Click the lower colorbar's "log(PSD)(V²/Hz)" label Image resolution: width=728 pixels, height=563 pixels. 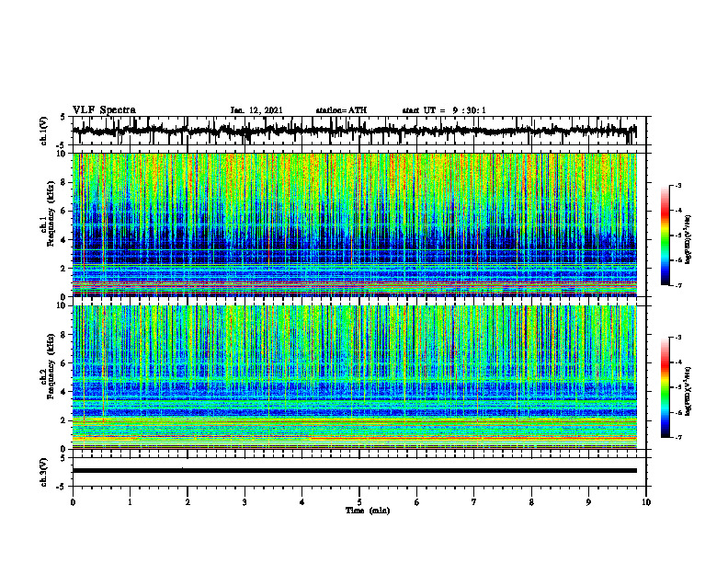pos(688,391)
